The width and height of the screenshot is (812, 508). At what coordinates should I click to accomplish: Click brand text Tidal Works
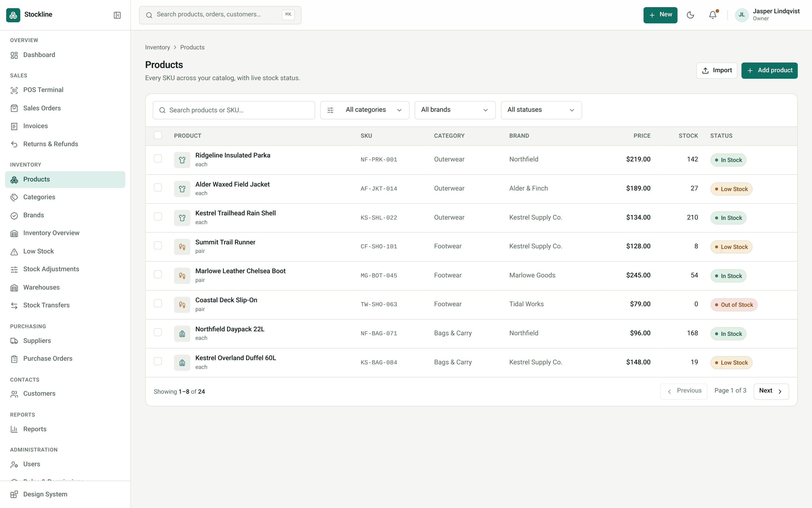click(526, 304)
